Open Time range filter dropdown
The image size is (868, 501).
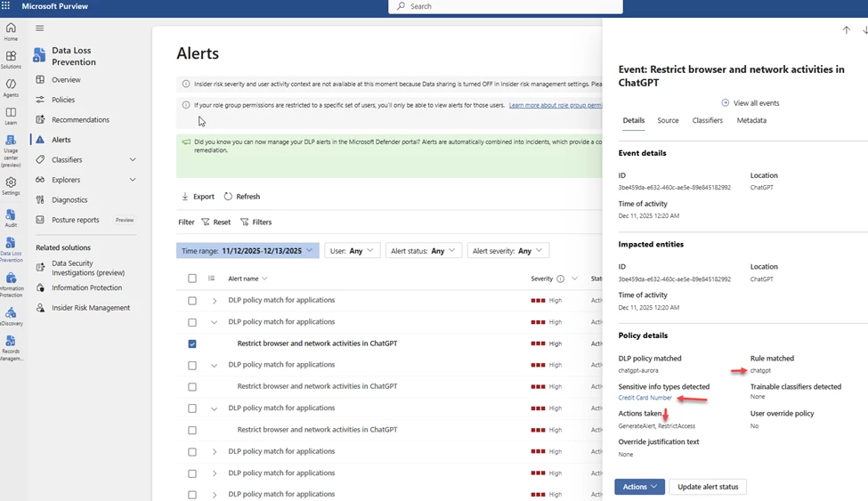point(247,251)
